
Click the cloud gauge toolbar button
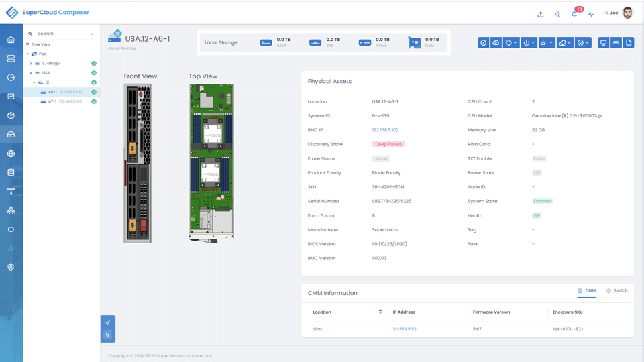point(496,43)
